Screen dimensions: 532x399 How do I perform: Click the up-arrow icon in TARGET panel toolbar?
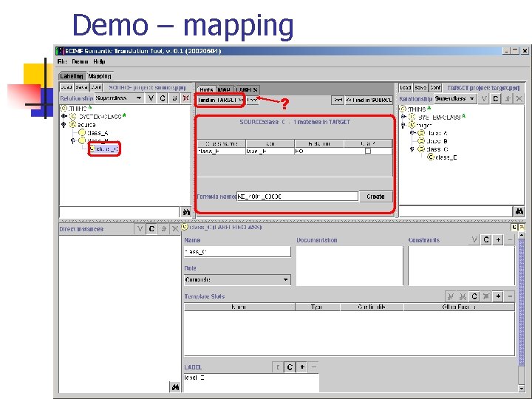tap(507, 99)
